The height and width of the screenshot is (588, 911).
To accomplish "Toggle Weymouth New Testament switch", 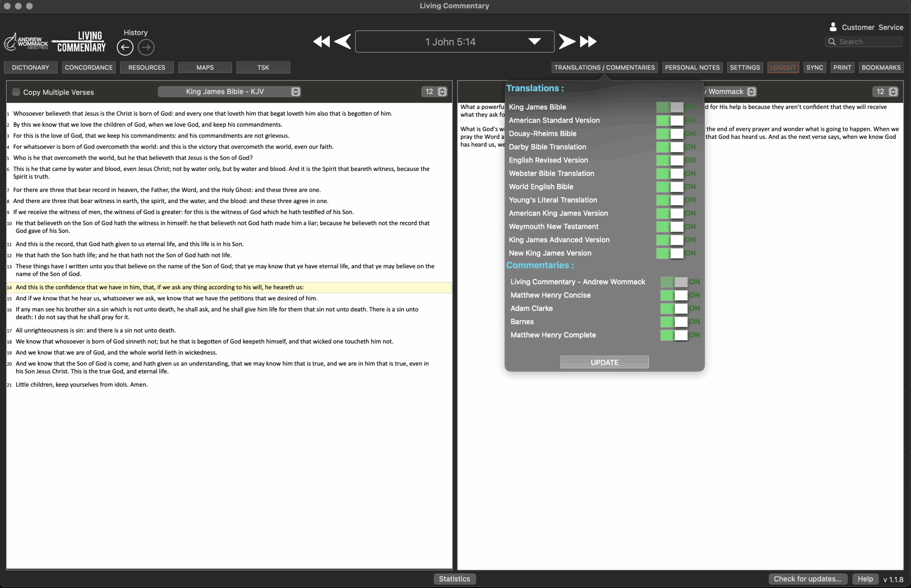I will coord(670,226).
